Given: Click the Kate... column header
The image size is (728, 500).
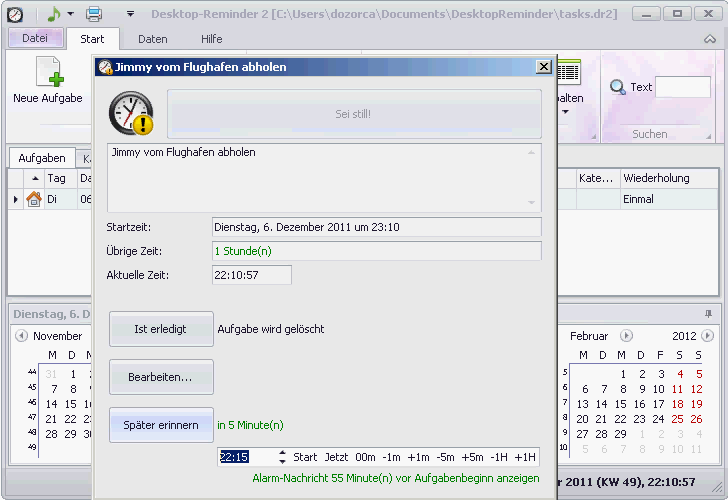Looking at the screenshot, I should point(598,178).
